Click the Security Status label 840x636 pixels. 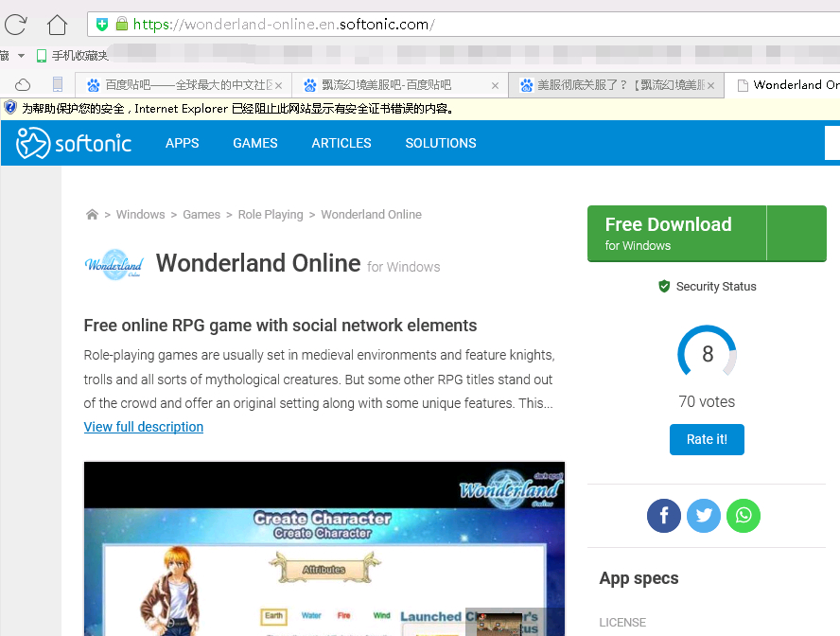(x=716, y=287)
